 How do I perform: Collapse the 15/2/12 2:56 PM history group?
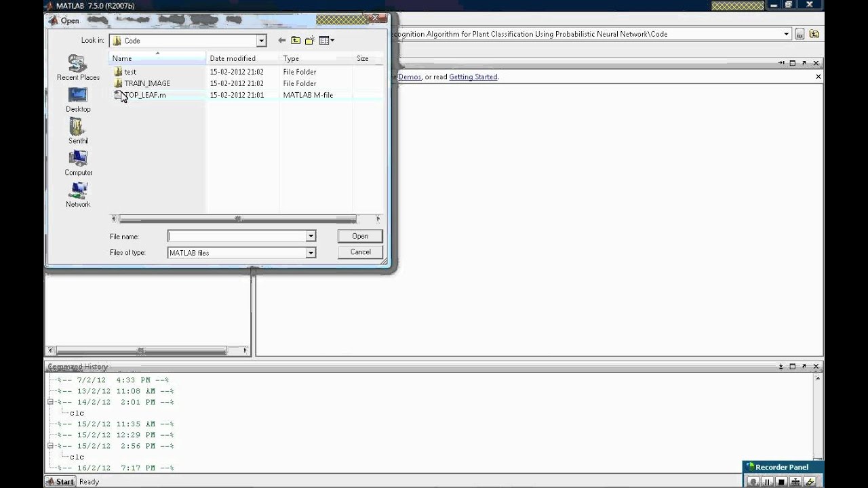click(x=50, y=446)
